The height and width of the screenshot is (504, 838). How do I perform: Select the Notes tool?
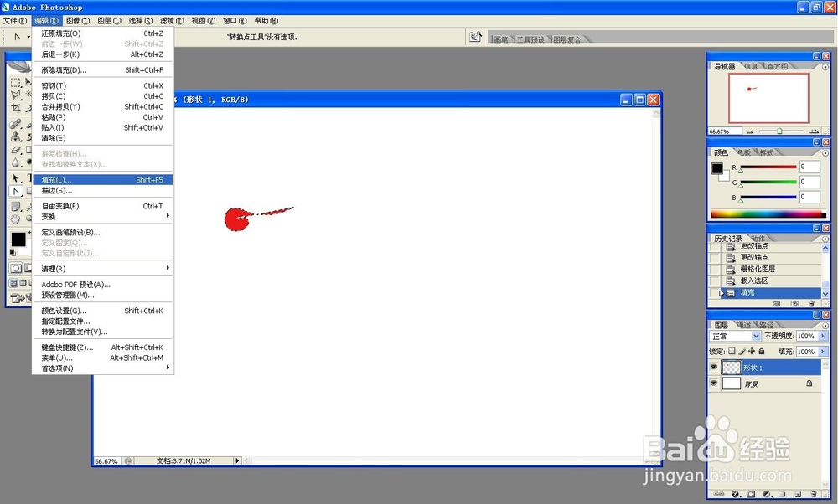point(15,206)
